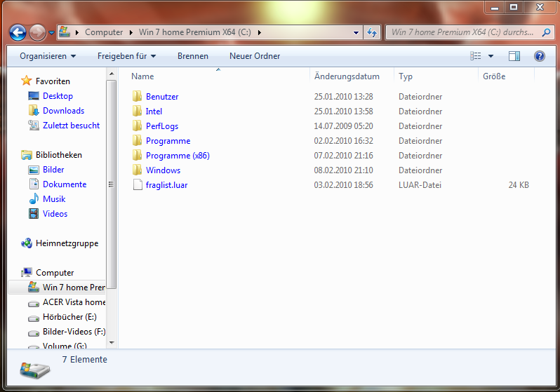Select the PerfLogs folder icon
This screenshot has height=392, width=560.
coord(137,126)
